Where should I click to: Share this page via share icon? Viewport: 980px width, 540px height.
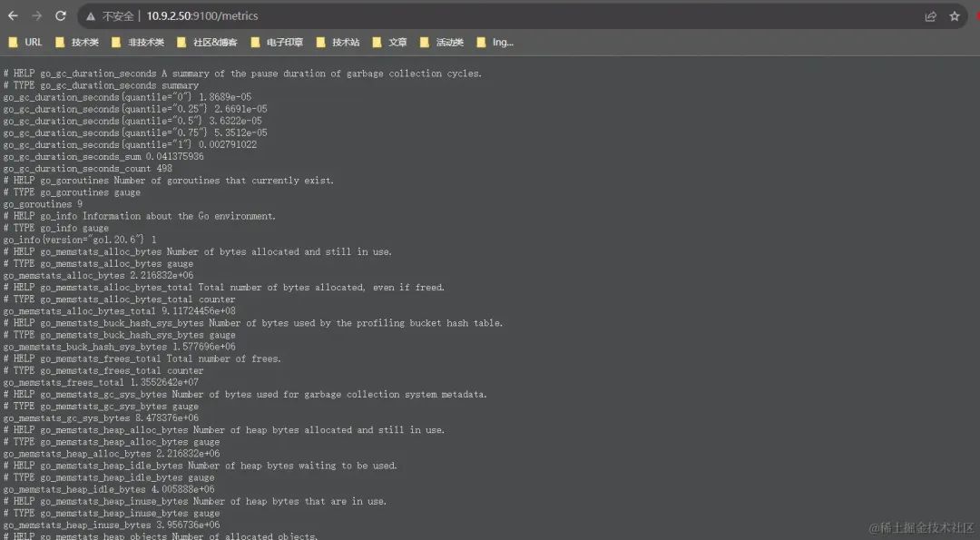coord(931,16)
